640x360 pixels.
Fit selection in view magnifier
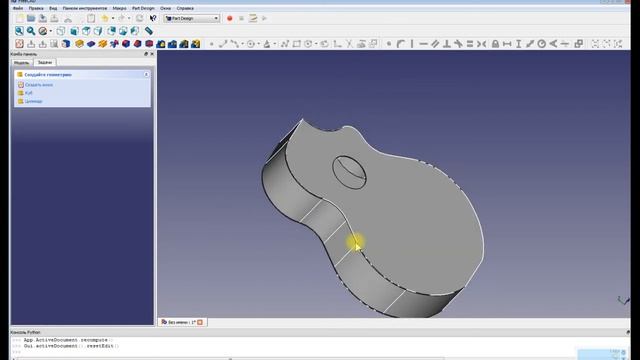pyautogui.click(x=31, y=31)
